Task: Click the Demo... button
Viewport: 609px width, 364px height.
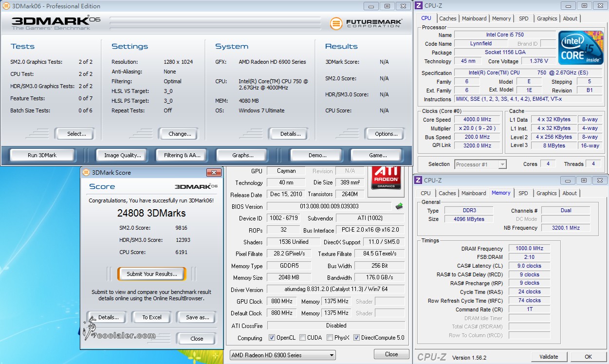Action: tap(317, 155)
